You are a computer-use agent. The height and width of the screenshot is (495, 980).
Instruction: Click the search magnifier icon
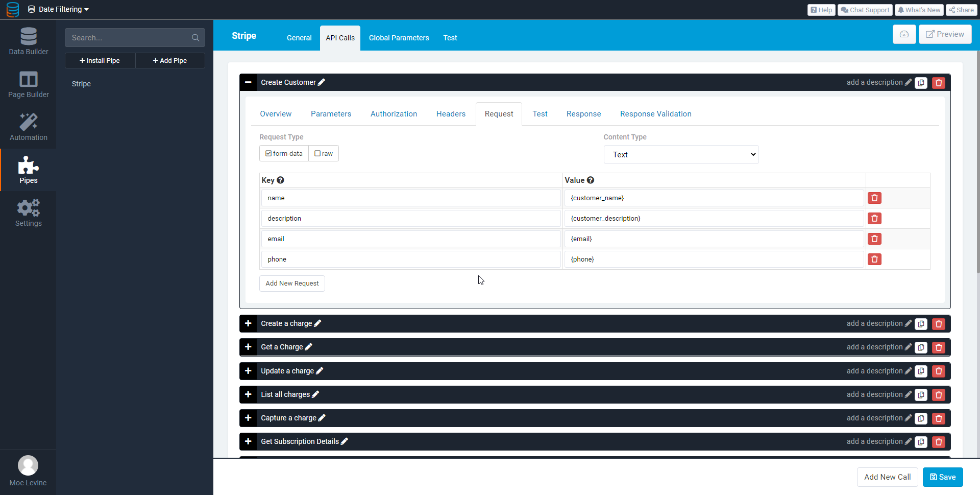[195, 38]
